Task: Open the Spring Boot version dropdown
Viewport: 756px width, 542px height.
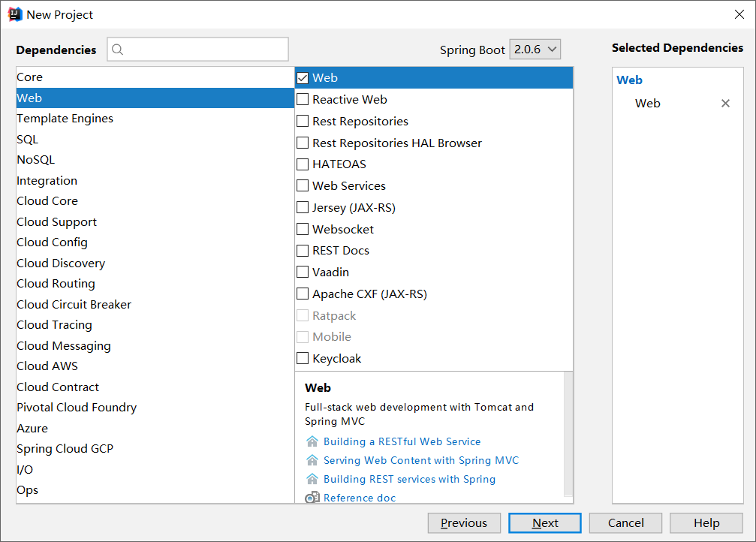Action: click(535, 49)
